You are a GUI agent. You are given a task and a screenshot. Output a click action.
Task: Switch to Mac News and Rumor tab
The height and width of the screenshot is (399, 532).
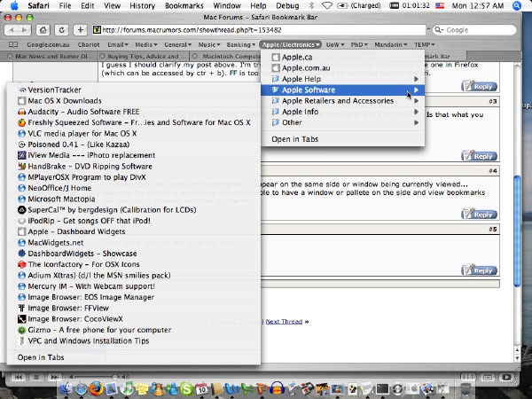coord(51,56)
